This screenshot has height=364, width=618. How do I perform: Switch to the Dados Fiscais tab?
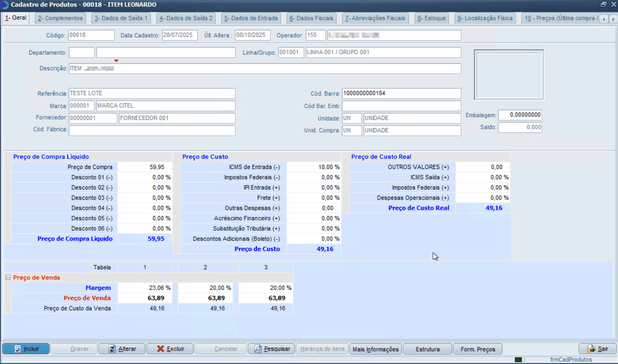pyautogui.click(x=311, y=18)
